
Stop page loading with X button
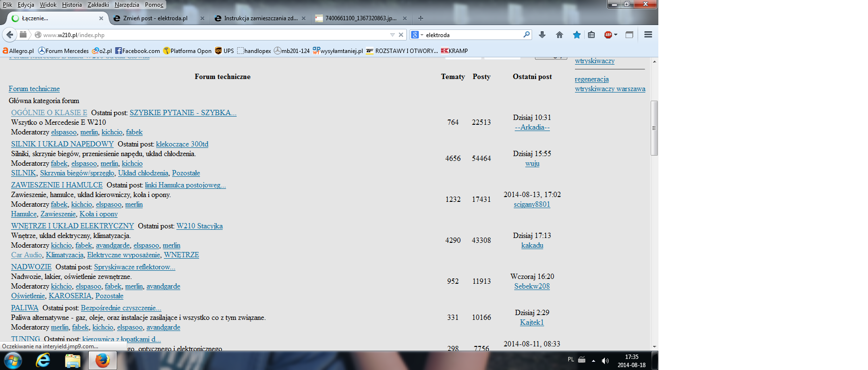(401, 35)
